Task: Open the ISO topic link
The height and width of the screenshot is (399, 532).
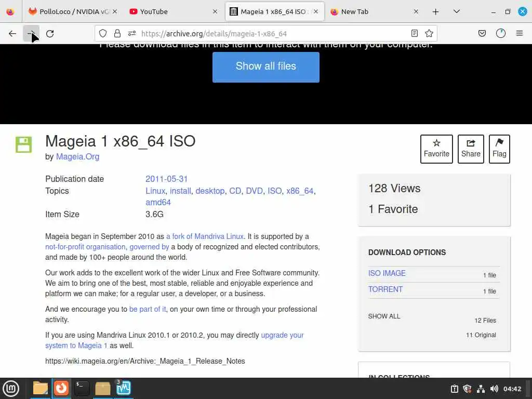Action: point(274,191)
